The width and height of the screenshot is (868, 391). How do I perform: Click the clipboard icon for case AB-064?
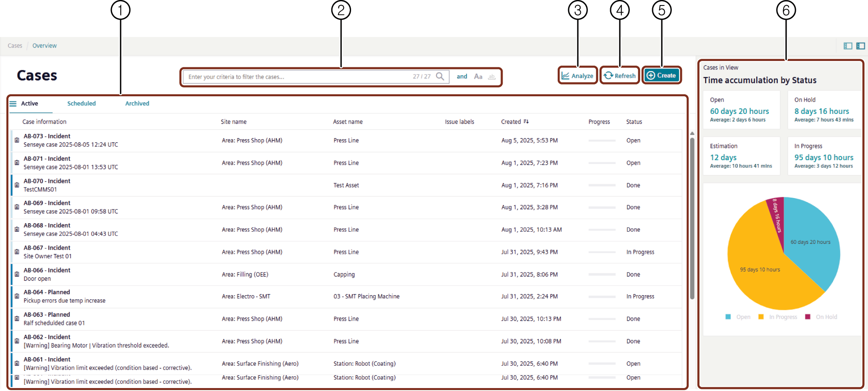pos(17,296)
